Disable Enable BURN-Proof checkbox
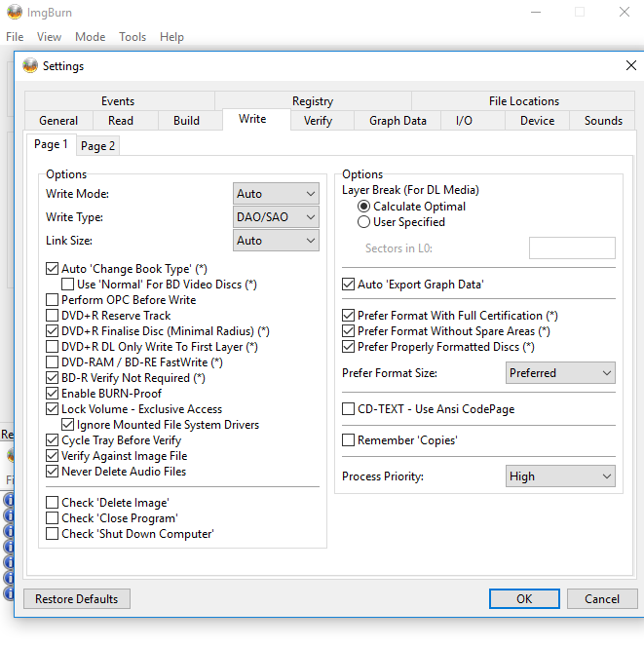 click(x=52, y=394)
